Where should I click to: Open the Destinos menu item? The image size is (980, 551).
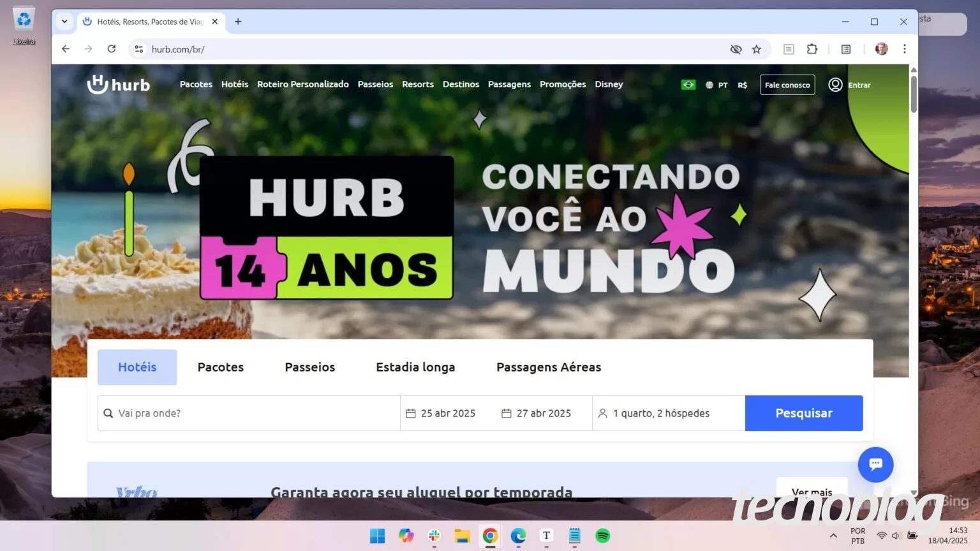coord(461,84)
